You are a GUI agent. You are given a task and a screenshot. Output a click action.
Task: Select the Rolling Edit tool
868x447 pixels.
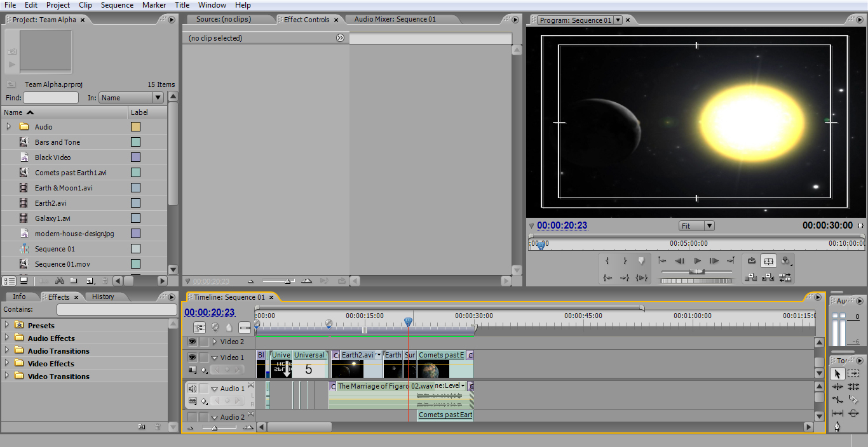[x=853, y=387]
